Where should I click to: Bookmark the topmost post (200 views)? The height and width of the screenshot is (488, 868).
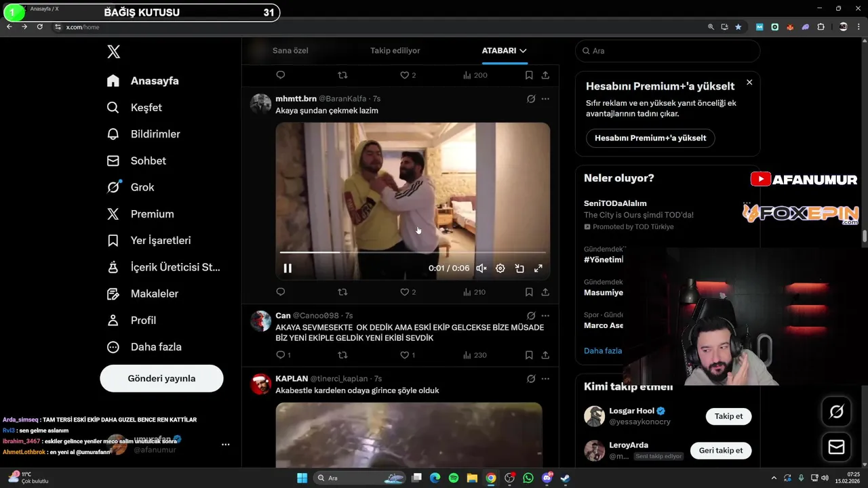click(529, 75)
